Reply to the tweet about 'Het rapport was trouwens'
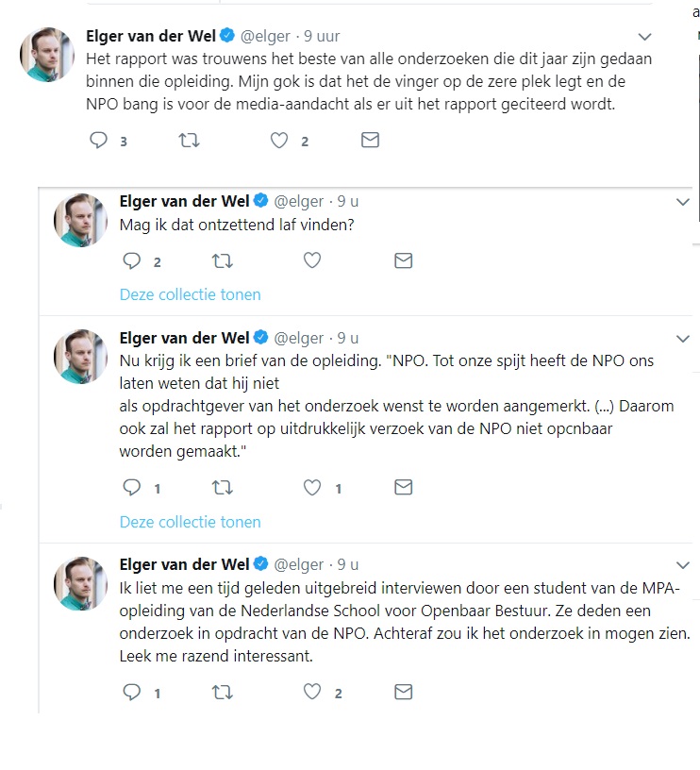The width and height of the screenshot is (700, 770). (x=98, y=141)
